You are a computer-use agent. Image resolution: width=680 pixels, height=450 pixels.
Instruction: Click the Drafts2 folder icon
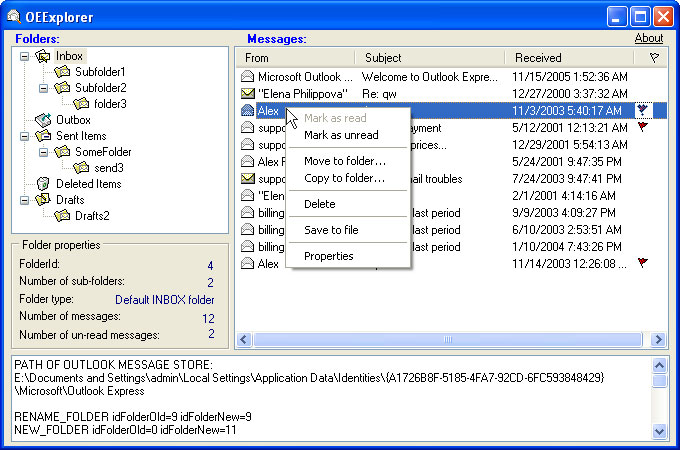click(x=62, y=216)
